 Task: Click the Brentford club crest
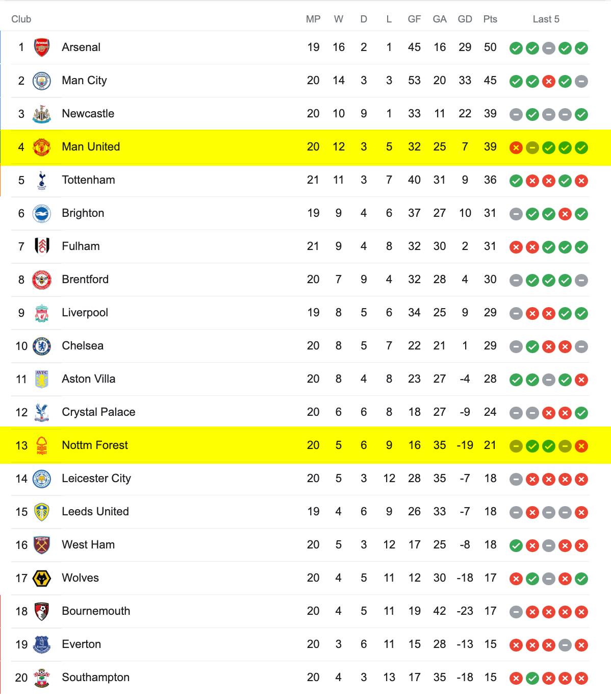(x=42, y=280)
